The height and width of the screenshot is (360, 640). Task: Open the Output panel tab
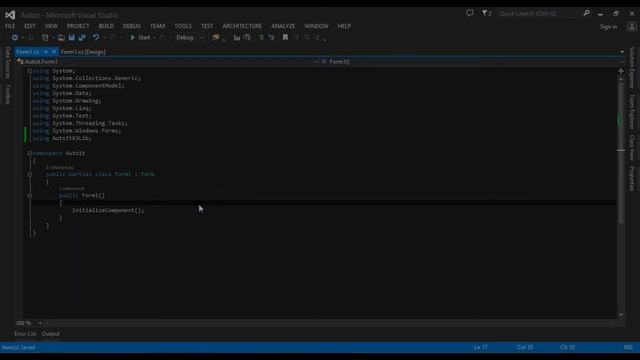(51, 334)
